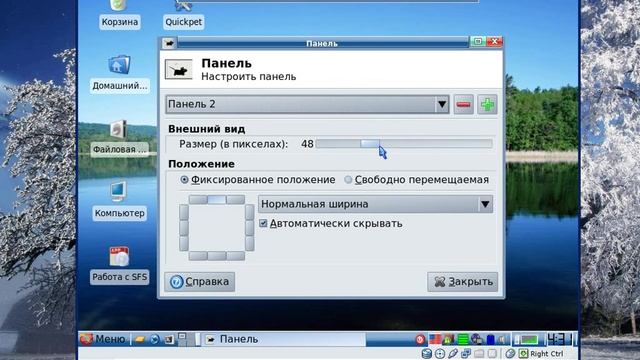Click the flag keyboard layout tray icon
Screen dimensions: 640x360
point(435,339)
